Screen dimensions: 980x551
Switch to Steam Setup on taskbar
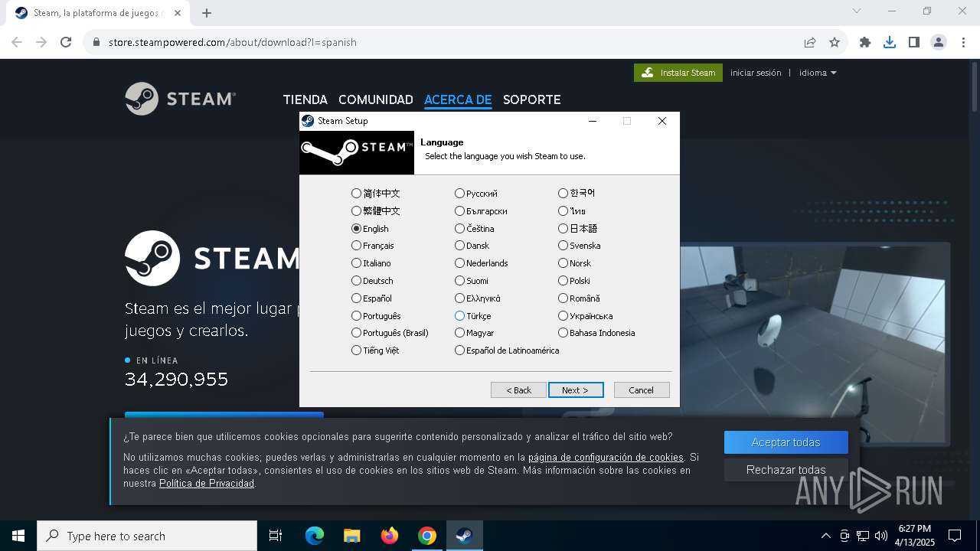point(465,536)
